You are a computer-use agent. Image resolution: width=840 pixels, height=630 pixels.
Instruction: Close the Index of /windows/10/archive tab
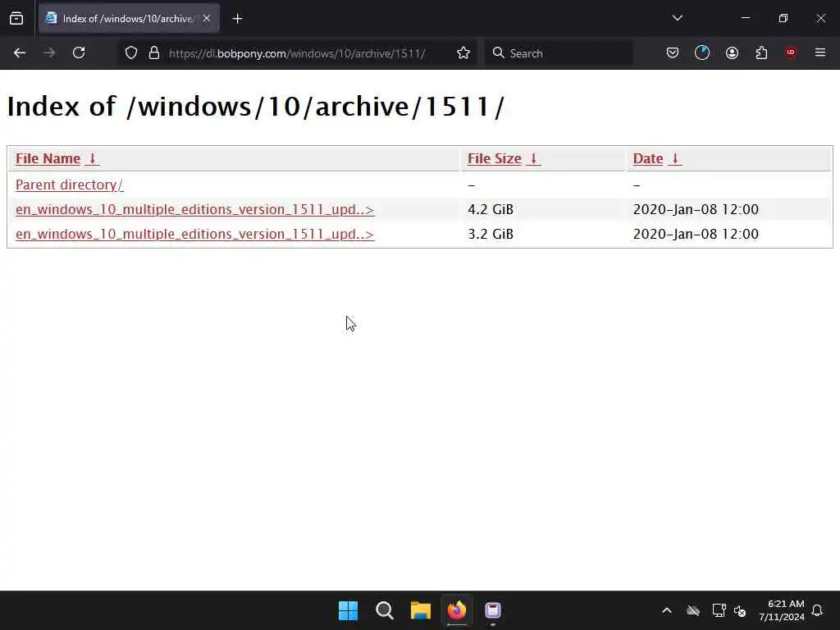pos(206,18)
